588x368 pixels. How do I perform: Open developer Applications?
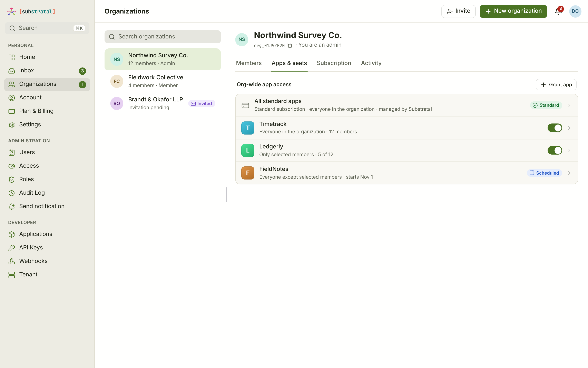(47, 234)
